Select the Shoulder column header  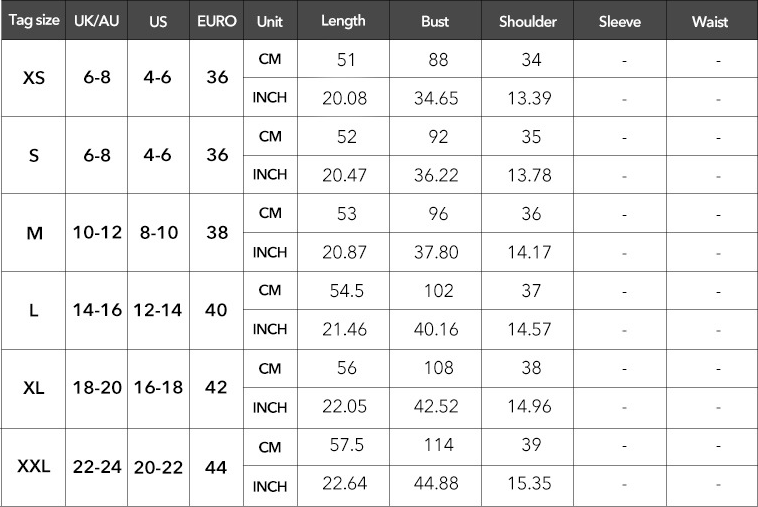[527, 21]
